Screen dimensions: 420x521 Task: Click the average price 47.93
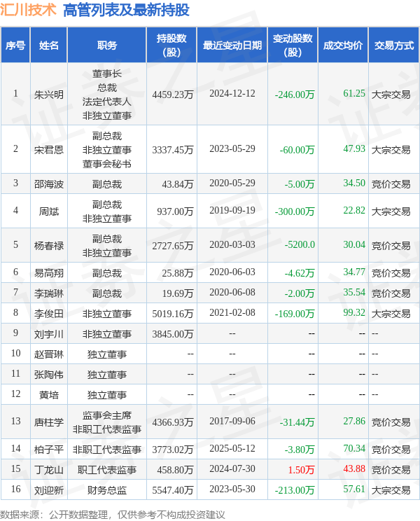click(354, 148)
